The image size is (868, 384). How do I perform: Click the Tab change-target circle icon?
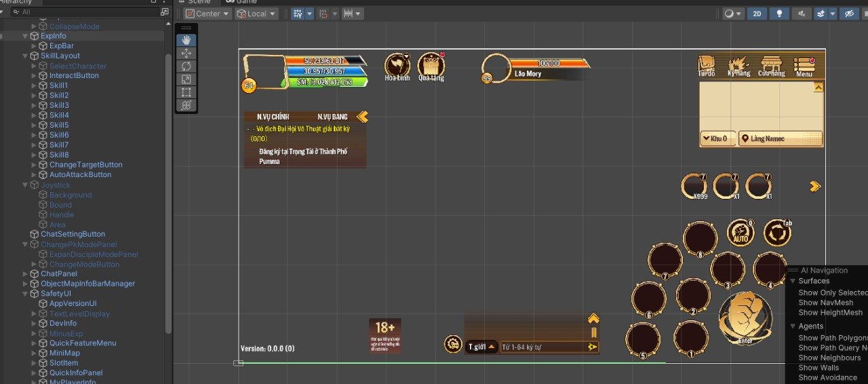pos(777,233)
